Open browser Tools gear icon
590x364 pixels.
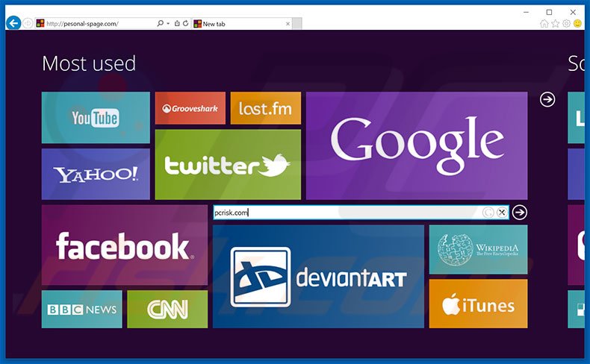566,24
